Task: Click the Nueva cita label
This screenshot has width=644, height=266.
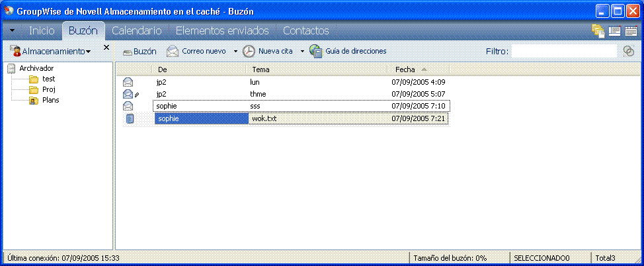Action: (276, 52)
